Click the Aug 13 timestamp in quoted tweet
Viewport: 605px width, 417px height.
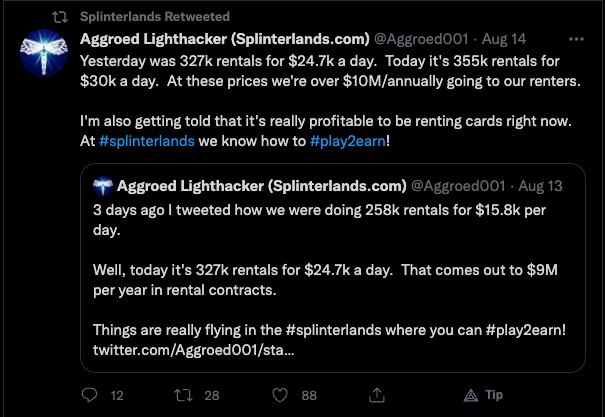click(x=540, y=186)
